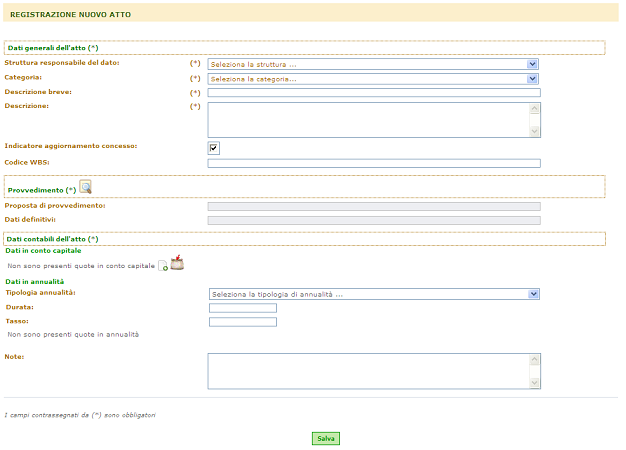Expand the Categoria dropdown
The image size is (626, 450).
pos(373,79)
